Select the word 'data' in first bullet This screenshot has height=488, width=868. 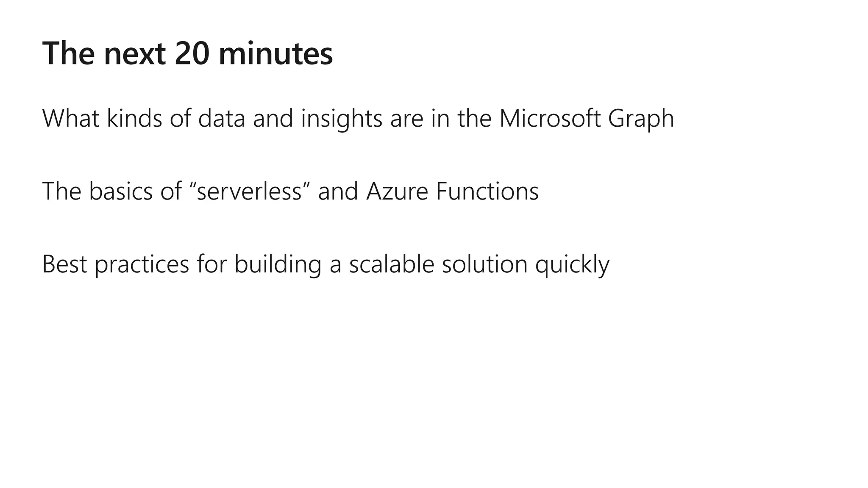click(x=222, y=118)
